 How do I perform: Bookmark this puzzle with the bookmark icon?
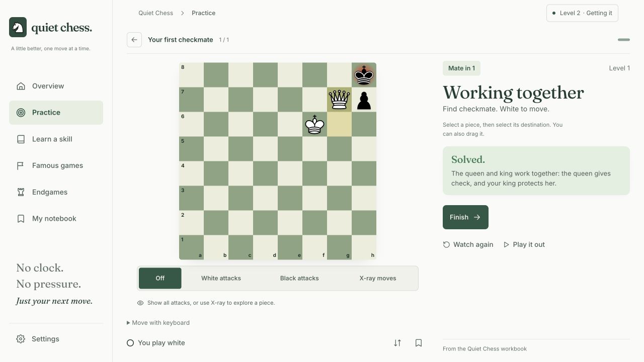tap(419, 343)
